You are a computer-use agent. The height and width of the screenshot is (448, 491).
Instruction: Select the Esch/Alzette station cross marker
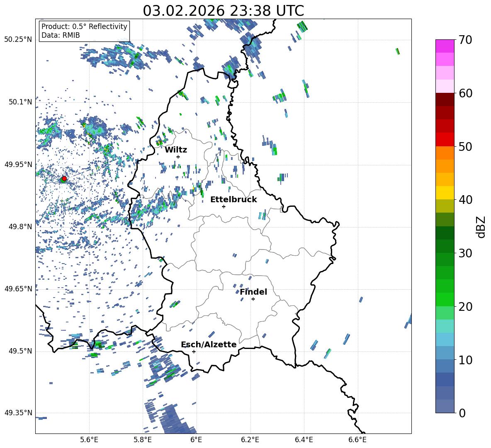coord(194,351)
